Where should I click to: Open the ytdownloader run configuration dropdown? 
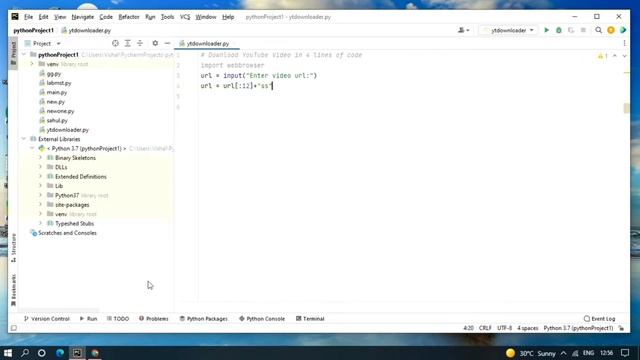508,30
